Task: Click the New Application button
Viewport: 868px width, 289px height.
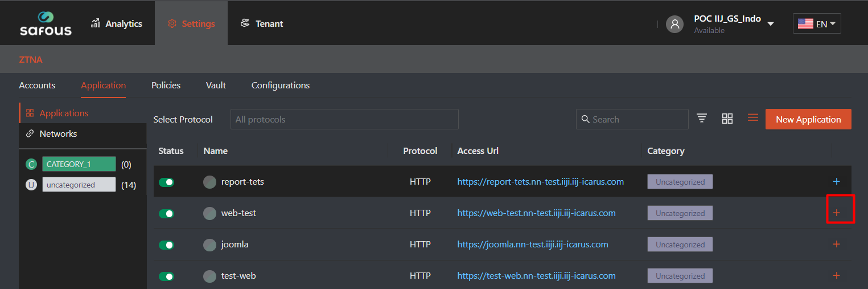Action: tap(808, 119)
